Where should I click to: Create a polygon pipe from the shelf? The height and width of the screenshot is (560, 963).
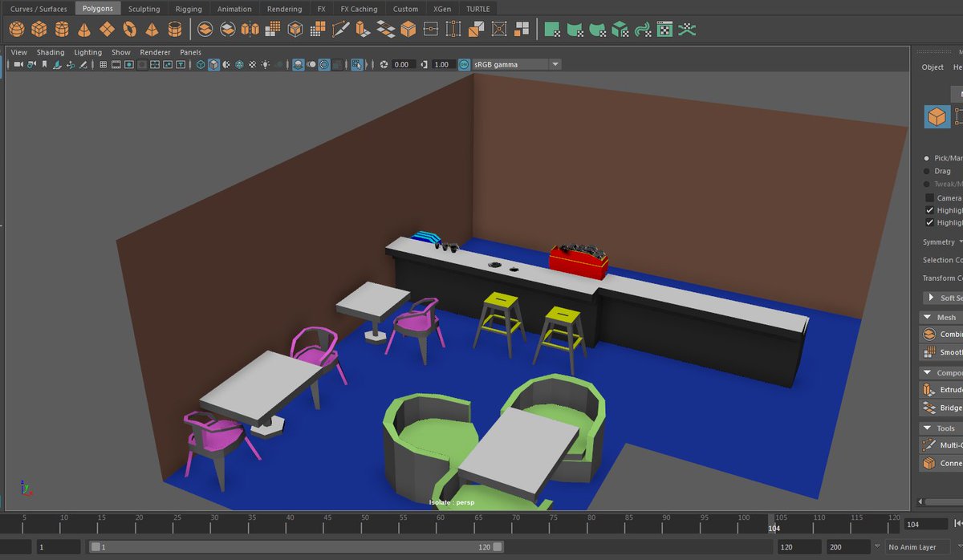174,30
